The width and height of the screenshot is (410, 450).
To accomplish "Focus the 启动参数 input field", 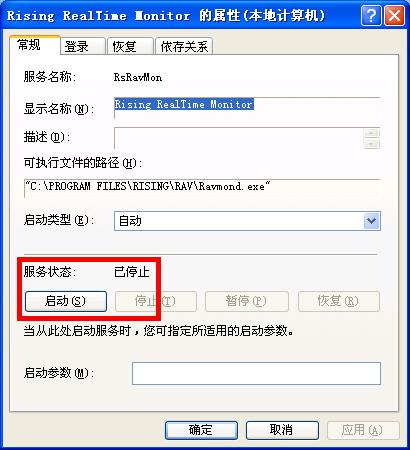I will coord(256,373).
